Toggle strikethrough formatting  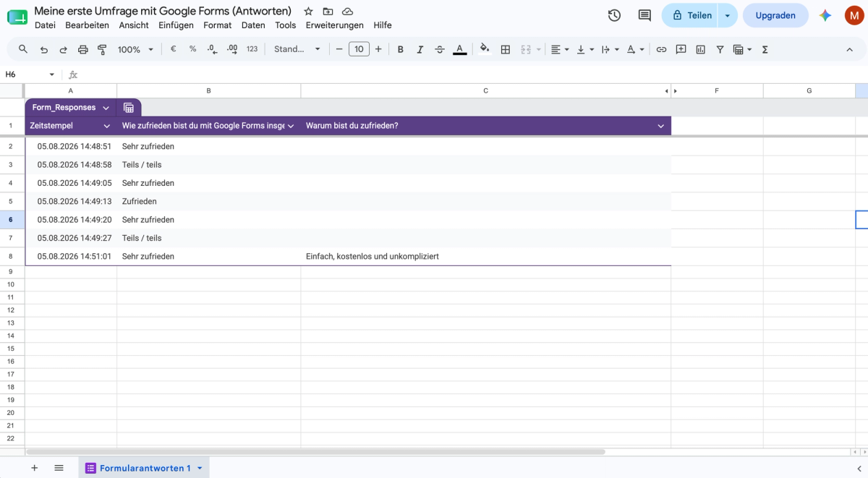(x=440, y=49)
